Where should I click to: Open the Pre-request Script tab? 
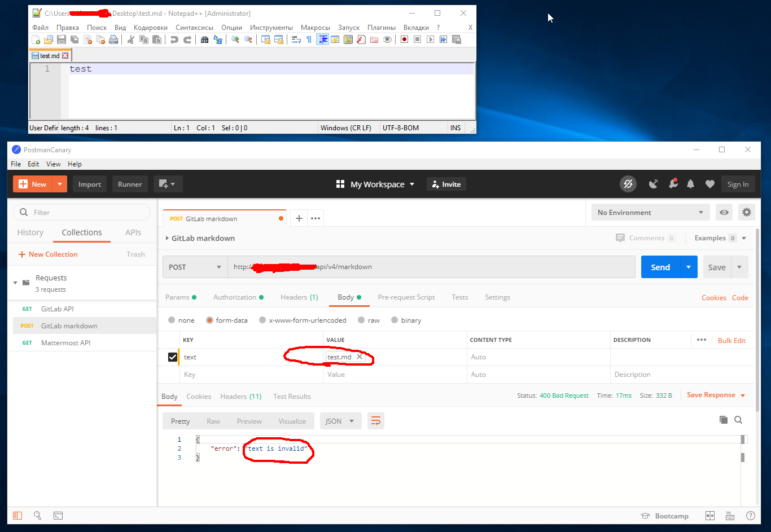coord(406,297)
